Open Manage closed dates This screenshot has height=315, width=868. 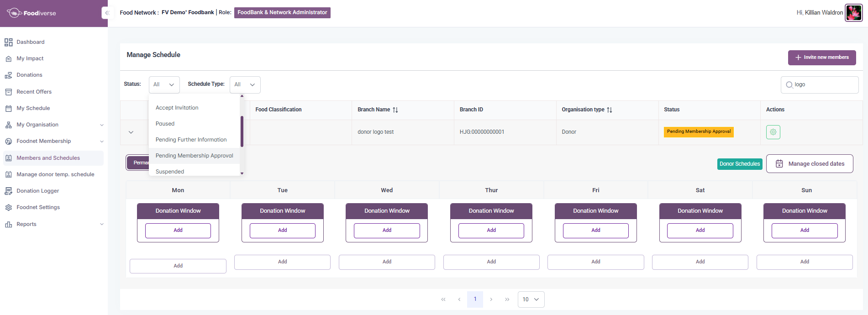pos(810,164)
